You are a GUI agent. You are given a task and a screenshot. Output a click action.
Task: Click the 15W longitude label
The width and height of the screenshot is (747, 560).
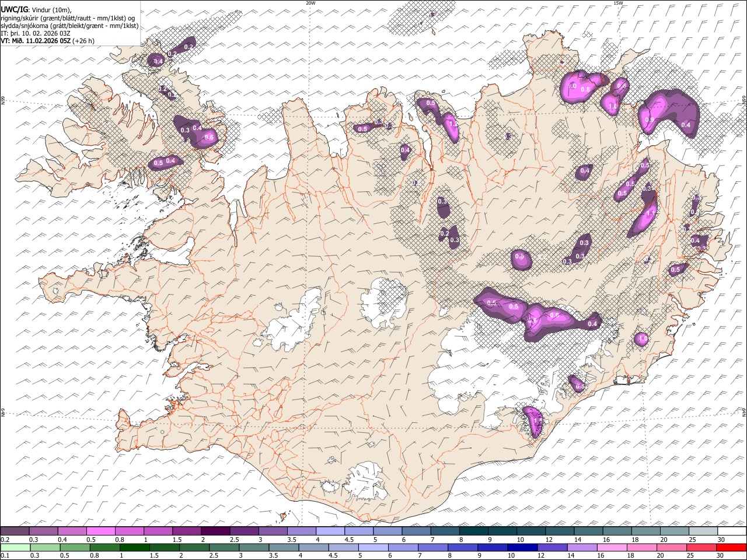618,3
